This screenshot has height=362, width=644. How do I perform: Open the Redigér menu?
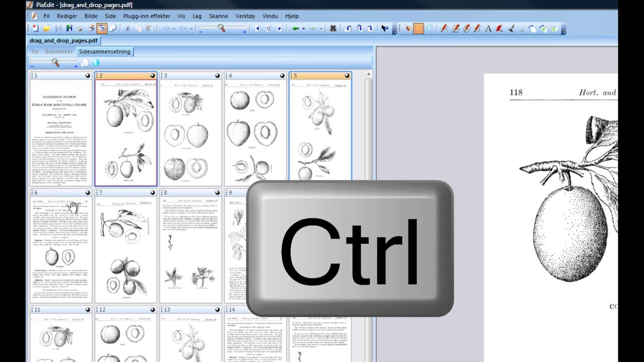point(67,16)
